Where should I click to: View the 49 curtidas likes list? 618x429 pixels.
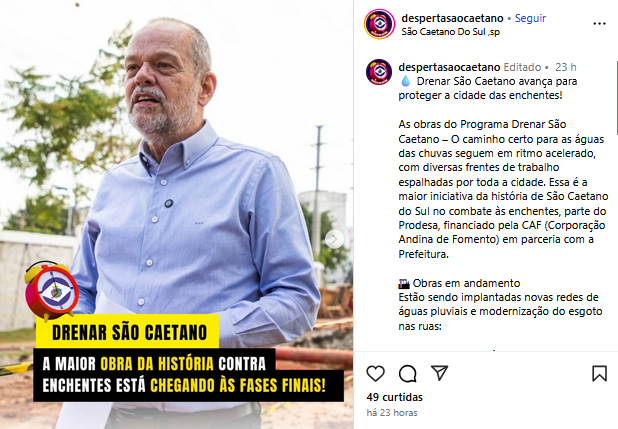(395, 397)
